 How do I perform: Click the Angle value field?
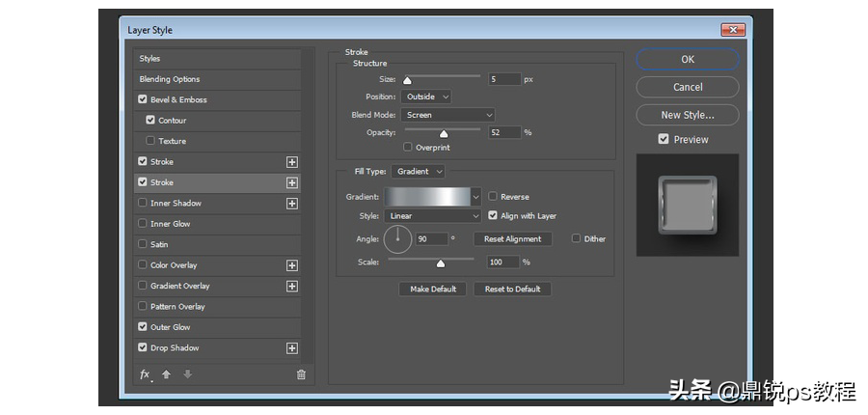pyautogui.click(x=432, y=238)
